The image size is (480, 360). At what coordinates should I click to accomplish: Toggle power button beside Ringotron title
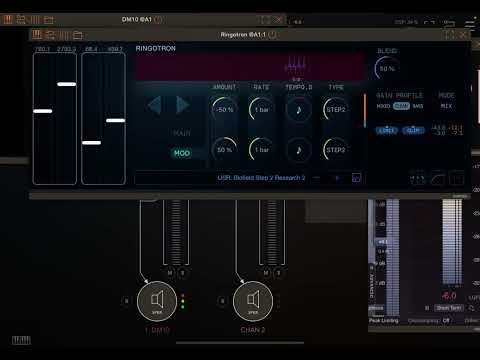tap(272, 34)
